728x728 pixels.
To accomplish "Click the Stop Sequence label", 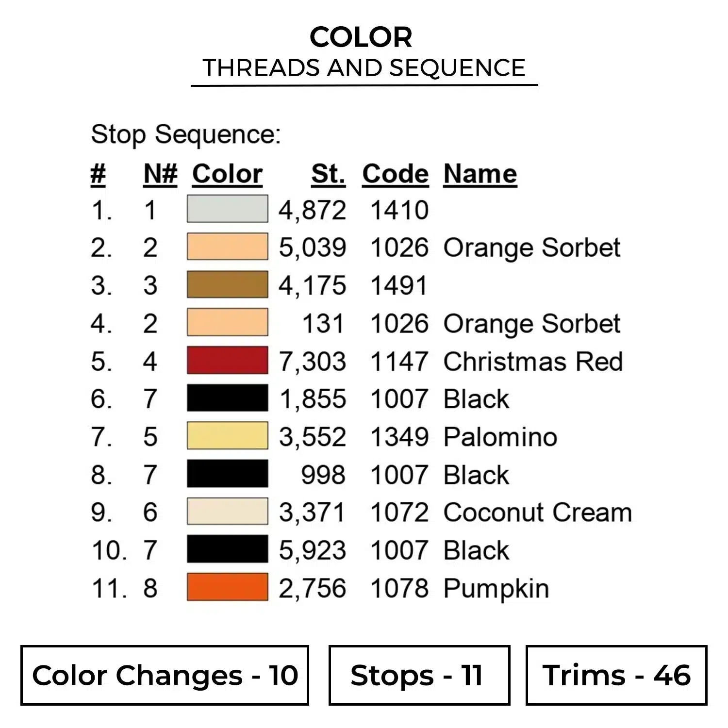I will pos(186,134).
